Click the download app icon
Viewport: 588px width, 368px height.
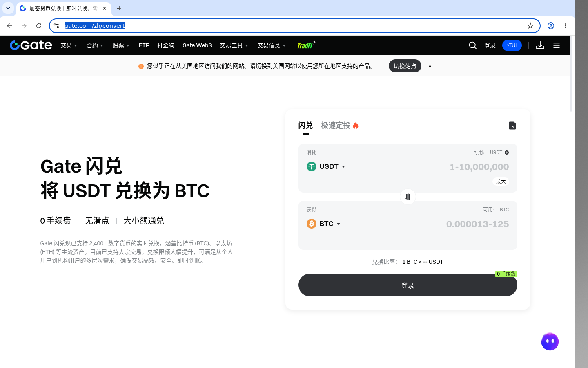540,45
